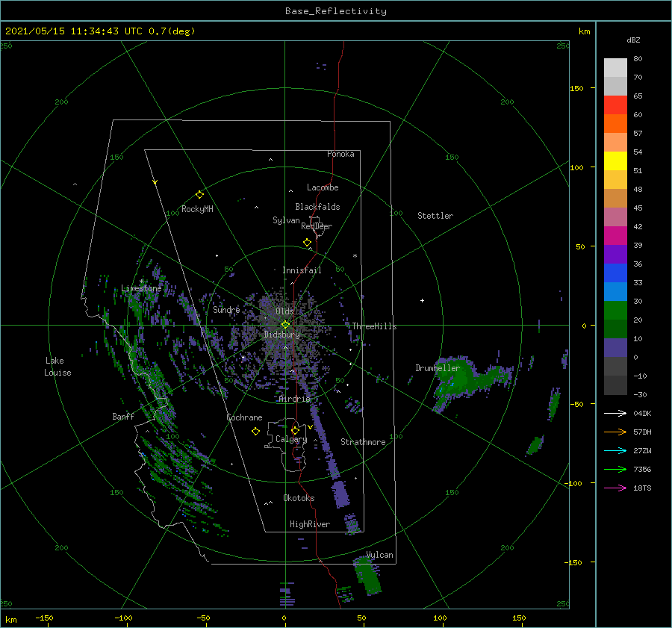
Task: Click the Ponoka label
Action: [340, 154]
